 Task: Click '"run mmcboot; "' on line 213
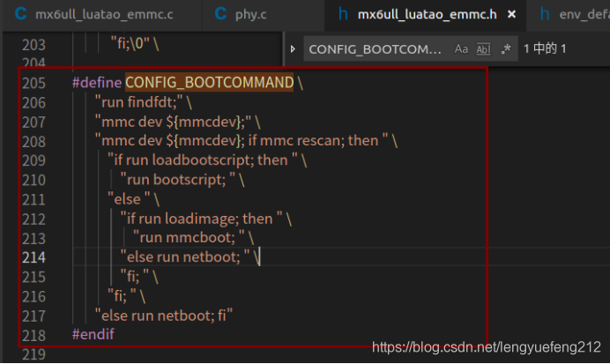[189, 238]
